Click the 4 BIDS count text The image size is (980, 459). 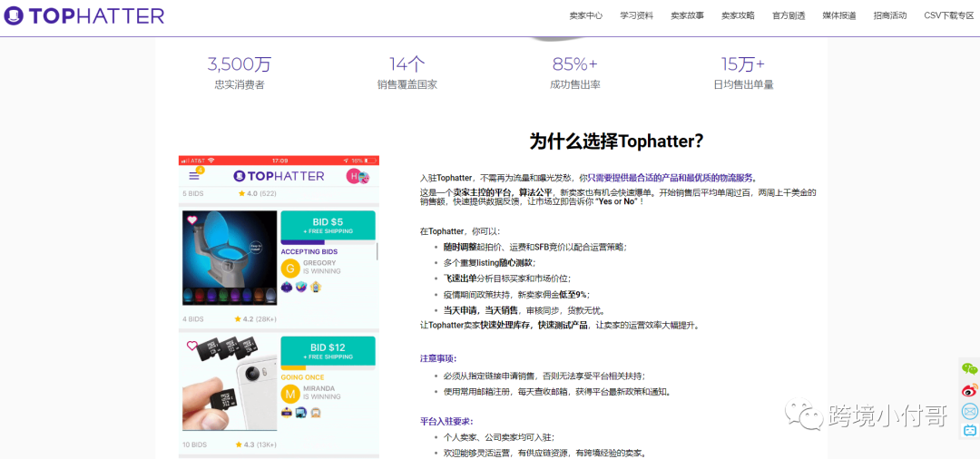[x=193, y=319]
